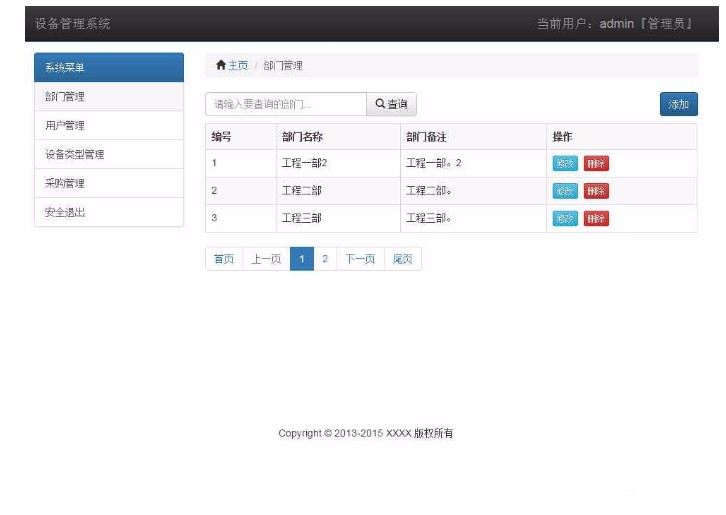Click 部门管理 breadcrumb text
Viewport: 726px width, 515px height.
(283, 65)
